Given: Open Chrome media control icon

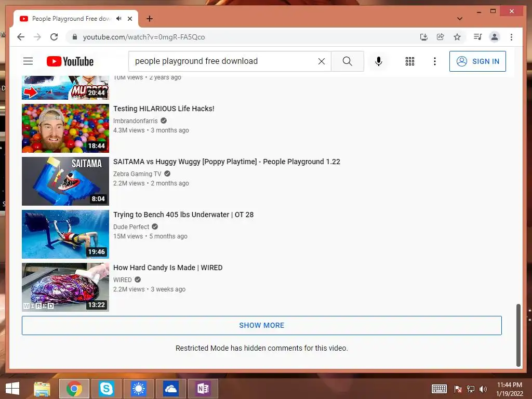Looking at the screenshot, I should pyautogui.click(x=478, y=37).
